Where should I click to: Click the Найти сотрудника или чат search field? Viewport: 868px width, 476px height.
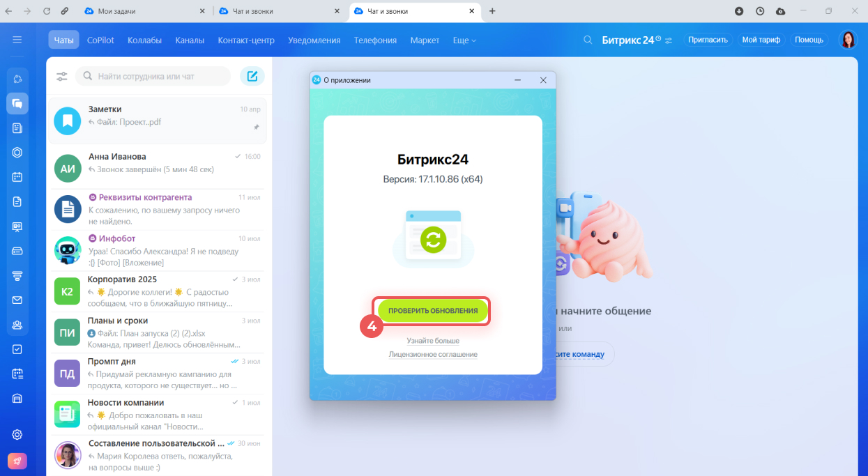click(x=153, y=76)
